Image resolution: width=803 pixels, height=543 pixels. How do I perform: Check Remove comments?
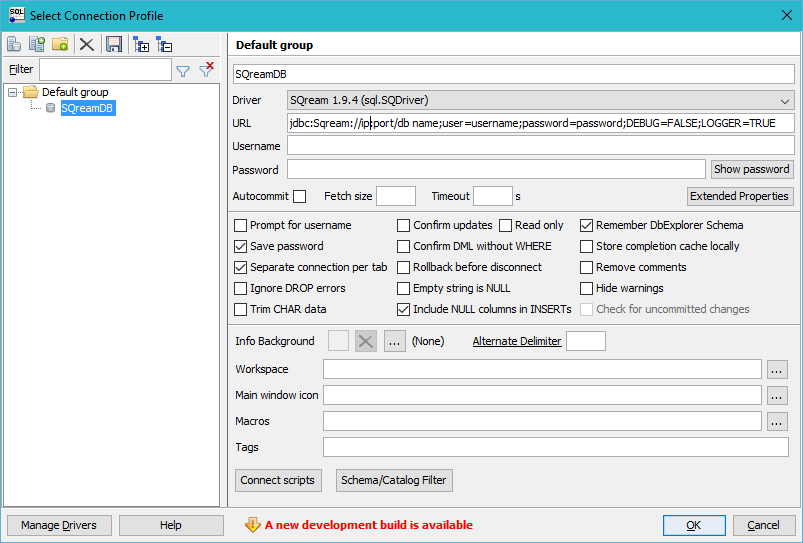(x=586, y=267)
